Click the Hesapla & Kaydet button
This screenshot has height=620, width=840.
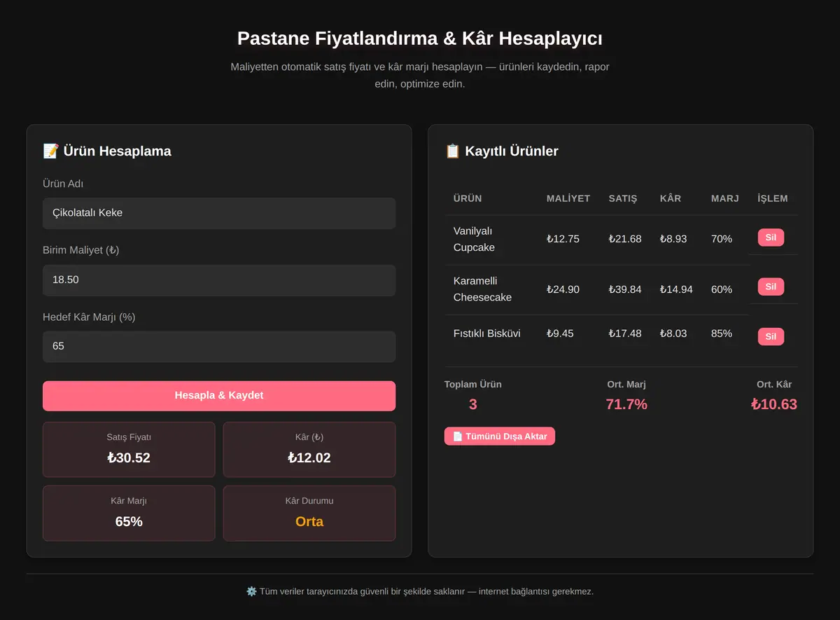[x=219, y=396]
